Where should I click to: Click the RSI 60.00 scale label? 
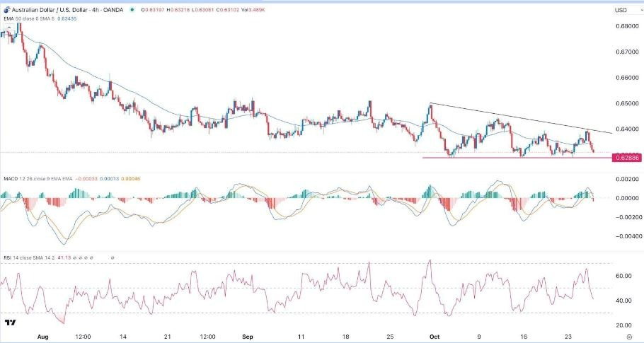pos(623,276)
